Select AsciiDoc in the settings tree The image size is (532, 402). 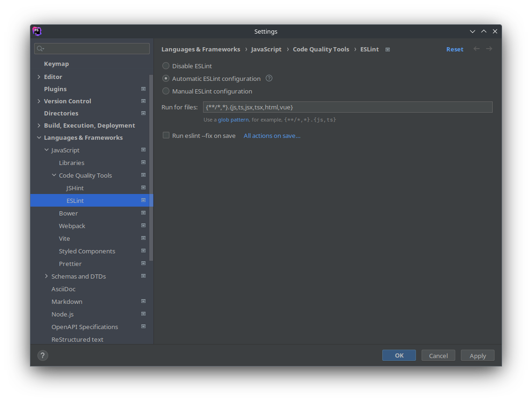tap(64, 289)
